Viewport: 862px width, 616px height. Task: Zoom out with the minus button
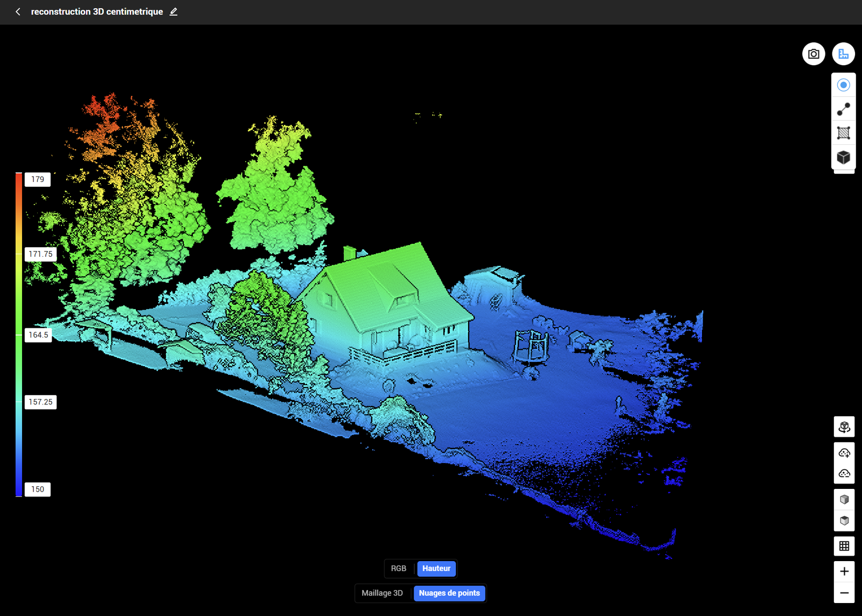(844, 593)
